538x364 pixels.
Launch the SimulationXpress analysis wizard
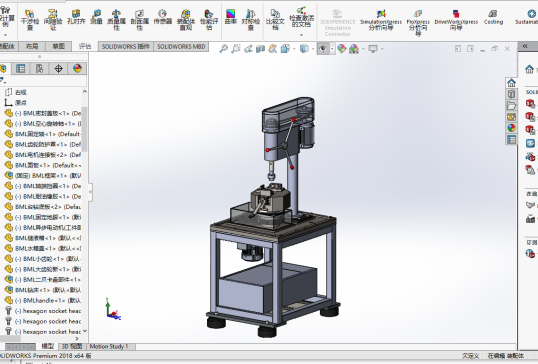coord(381,20)
